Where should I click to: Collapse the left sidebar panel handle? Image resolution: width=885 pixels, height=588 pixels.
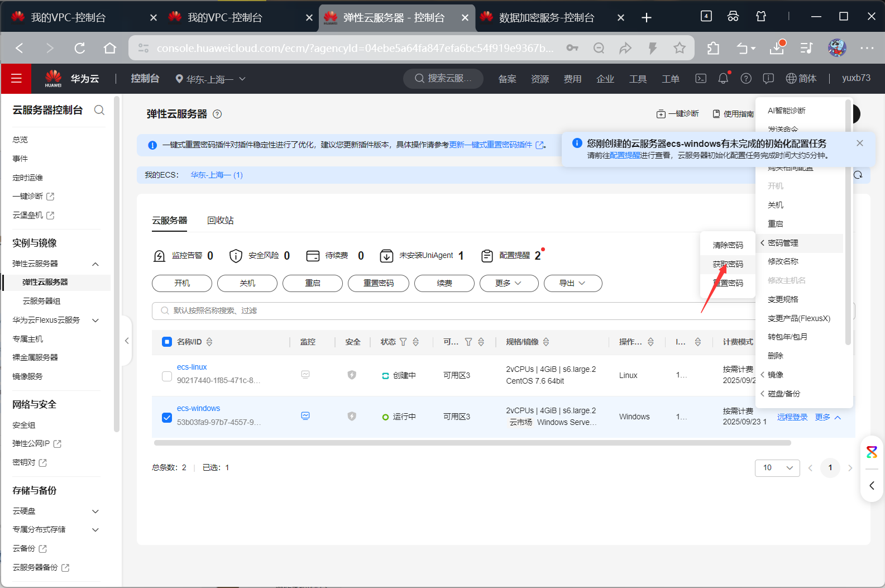(x=127, y=341)
